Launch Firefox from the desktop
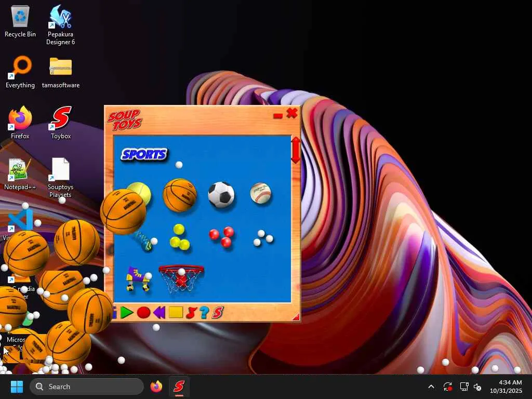The image size is (532, 399). [20, 123]
